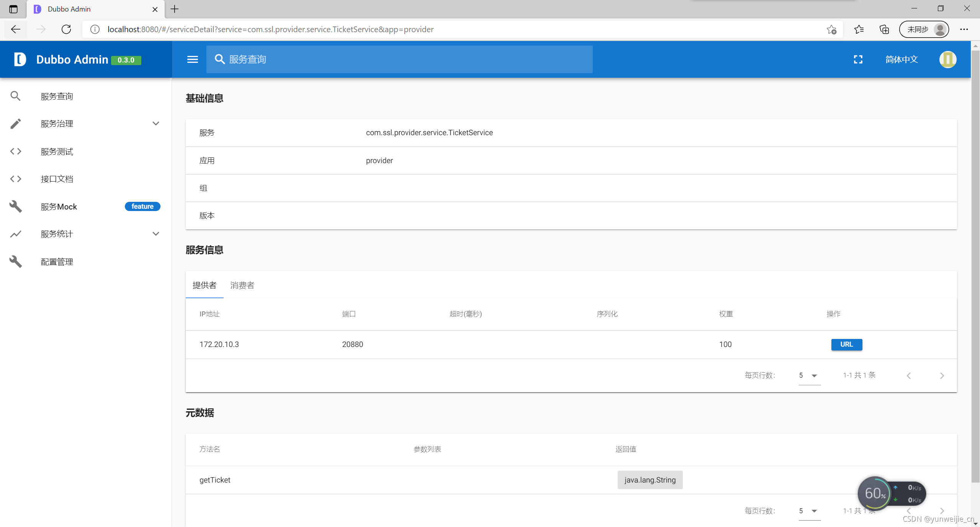Go to next page of provider table
Image resolution: width=980 pixels, height=527 pixels.
942,376
